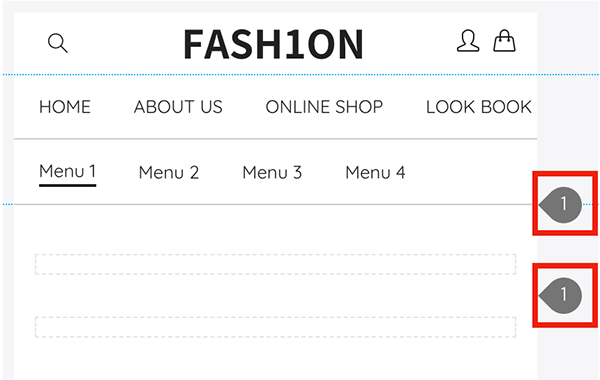Go to HOME in the navigation

[65, 107]
